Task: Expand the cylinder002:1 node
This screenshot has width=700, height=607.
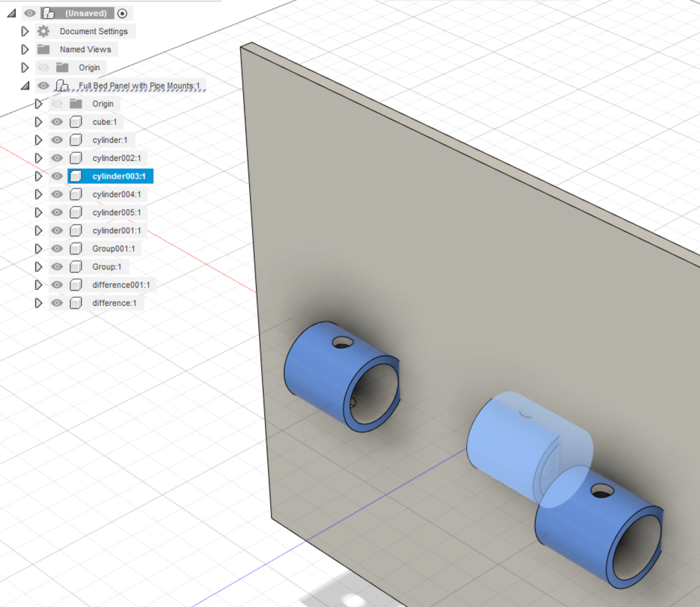Action: (38, 158)
